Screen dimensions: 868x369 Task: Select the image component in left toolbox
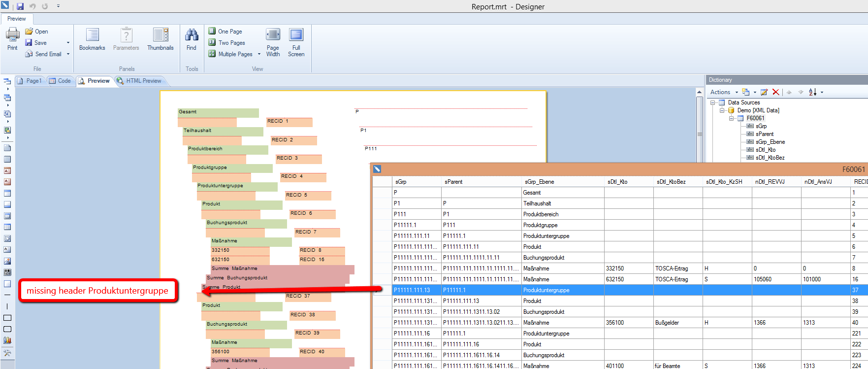click(7, 261)
